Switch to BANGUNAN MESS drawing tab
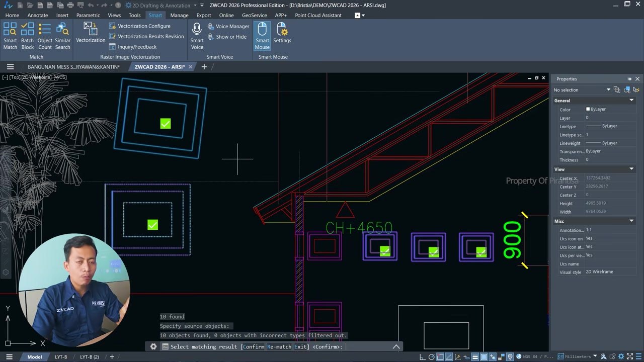This screenshot has height=362, width=644. click(73, 67)
